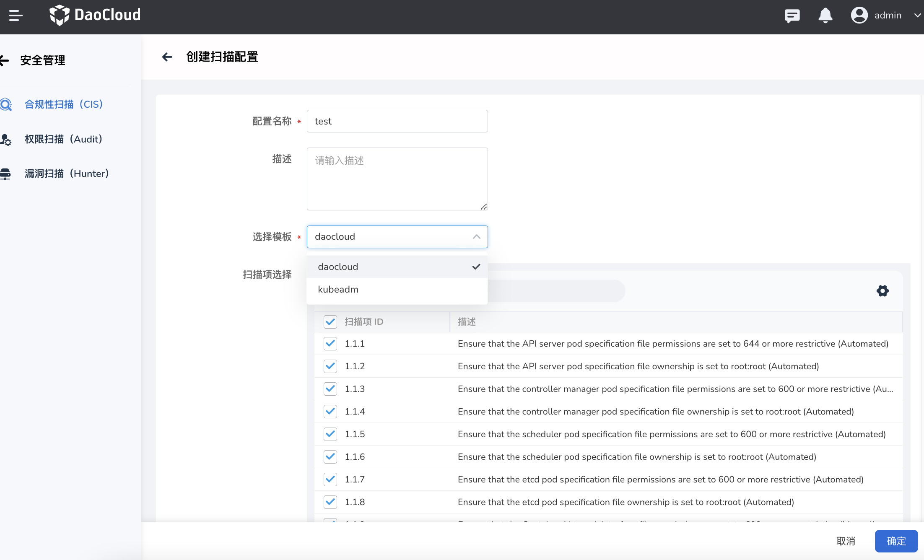The height and width of the screenshot is (560, 924).
Task: Open table column settings gear
Action: point(882,291)
